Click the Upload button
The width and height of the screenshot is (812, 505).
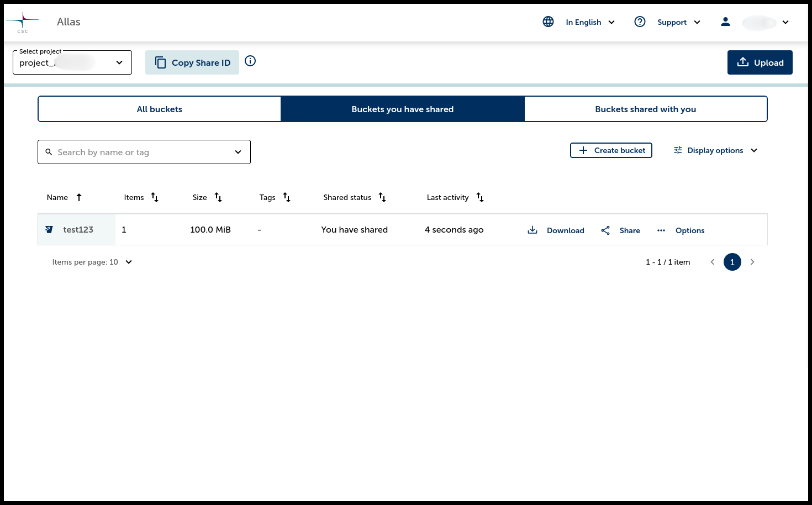pyautogui.click(x=760, y=62)
